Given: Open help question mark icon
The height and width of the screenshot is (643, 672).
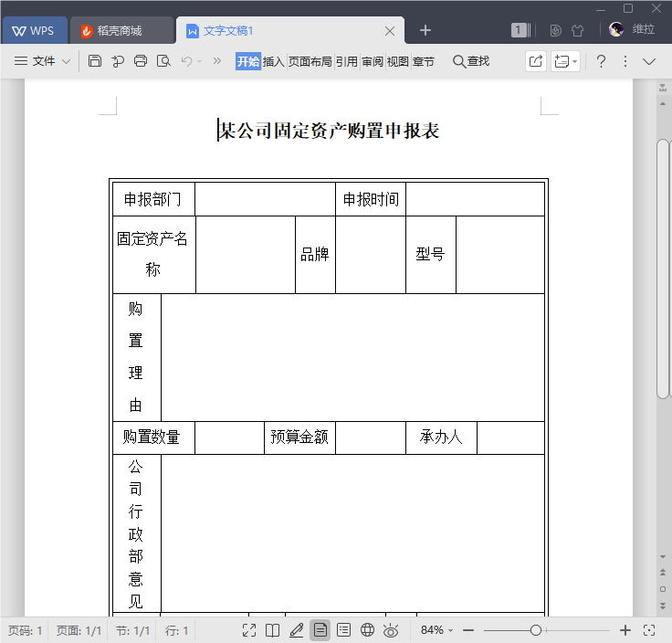Looking at the screenshot, I should [601, 61].
